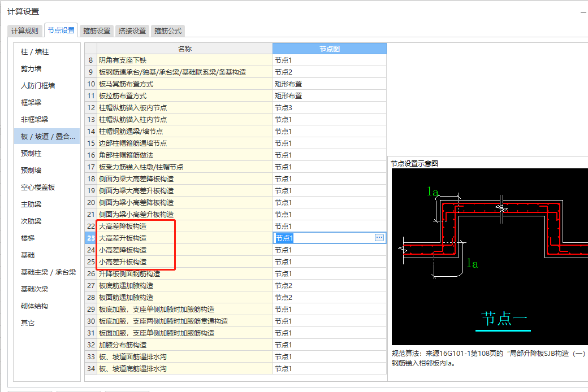This screenshot has width=588, height=392.
Task: Select row 23 大高差升板构造
Action: click(x=184, y=238)
